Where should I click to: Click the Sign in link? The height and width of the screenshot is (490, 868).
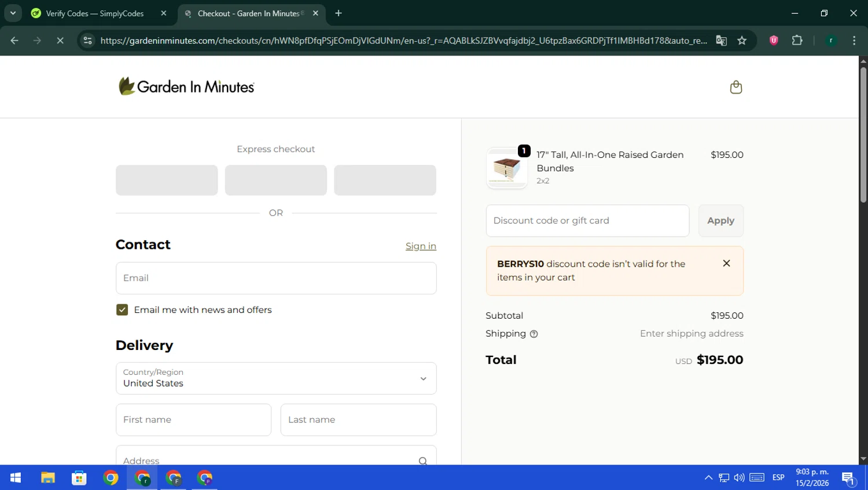click(x=421, y=246)
